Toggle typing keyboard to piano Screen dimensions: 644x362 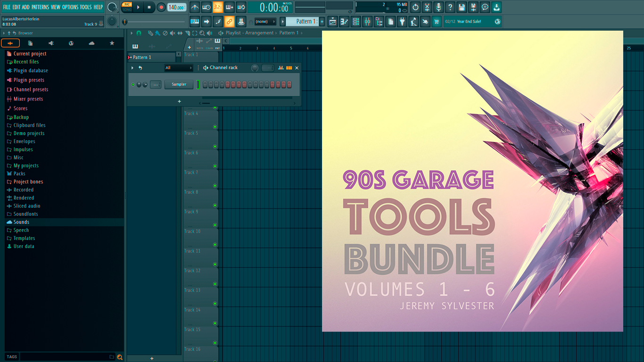click(195, 21)
